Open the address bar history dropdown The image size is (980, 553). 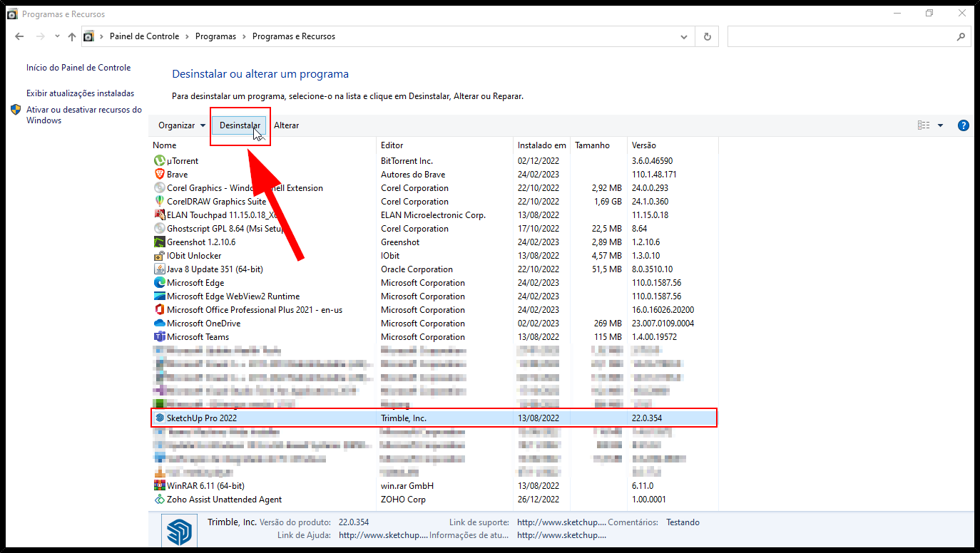pos(684,36)
